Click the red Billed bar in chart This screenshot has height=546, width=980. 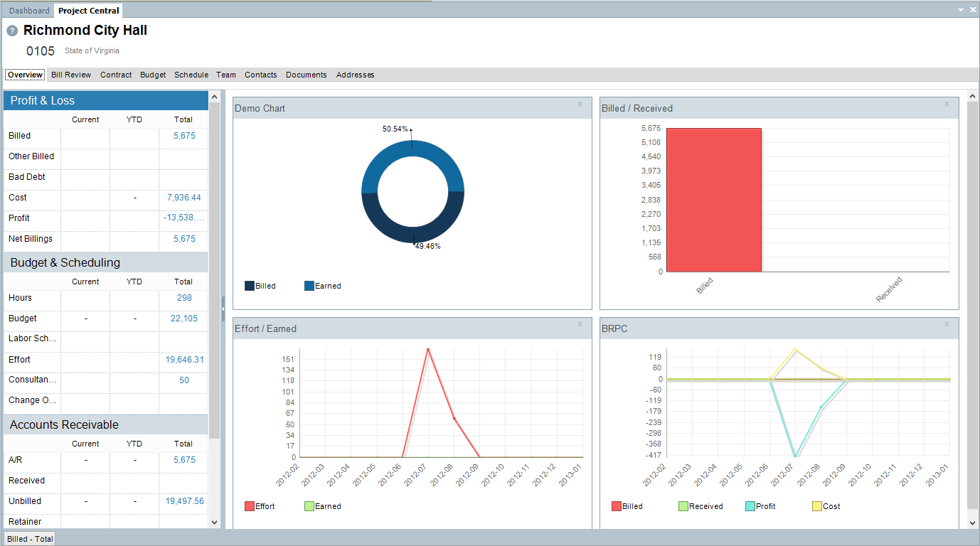714,200
